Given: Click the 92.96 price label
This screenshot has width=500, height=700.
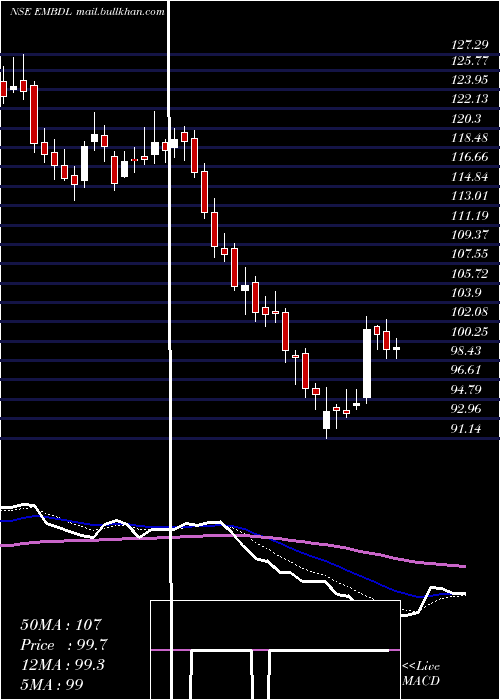Looking at the screenshot, I should click(466, 409).
